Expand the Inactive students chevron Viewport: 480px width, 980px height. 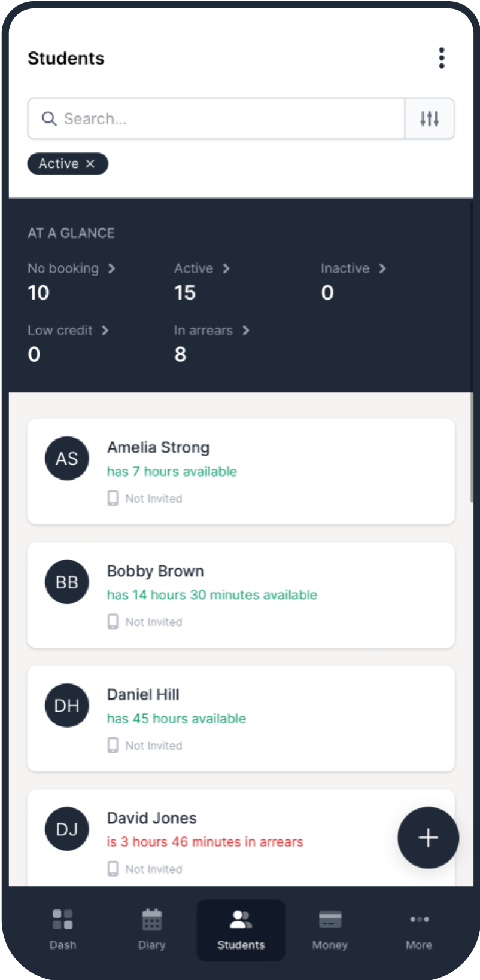[382, 269]
